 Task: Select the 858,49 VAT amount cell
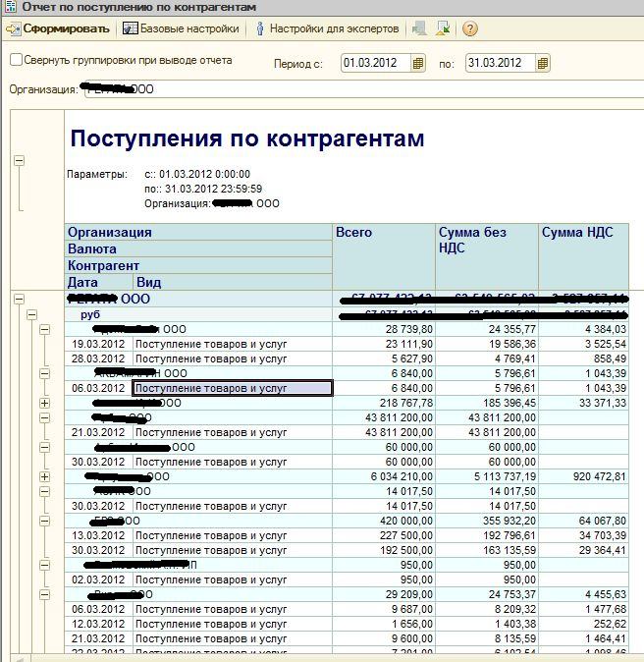point(584,359)
